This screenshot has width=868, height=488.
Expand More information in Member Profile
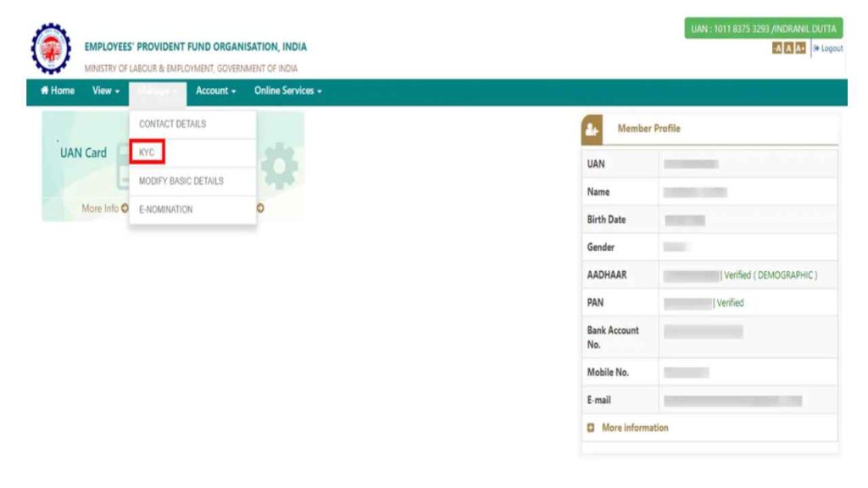click(x=635, y=428)
